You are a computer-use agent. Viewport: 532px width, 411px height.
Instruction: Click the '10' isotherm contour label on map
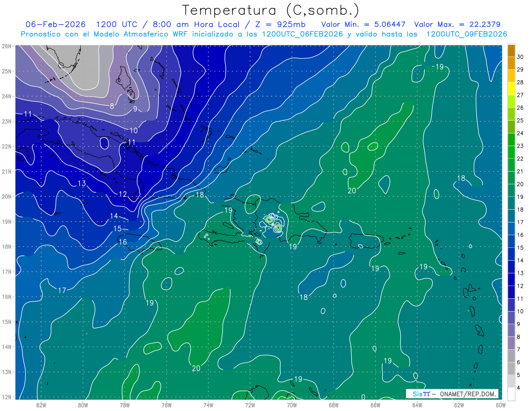click(133, 130)
